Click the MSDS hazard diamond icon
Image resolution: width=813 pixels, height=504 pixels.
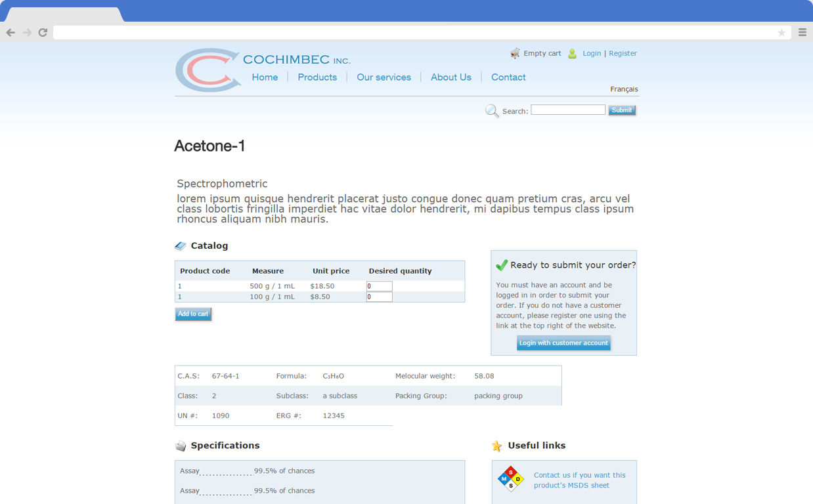[510, 479]
